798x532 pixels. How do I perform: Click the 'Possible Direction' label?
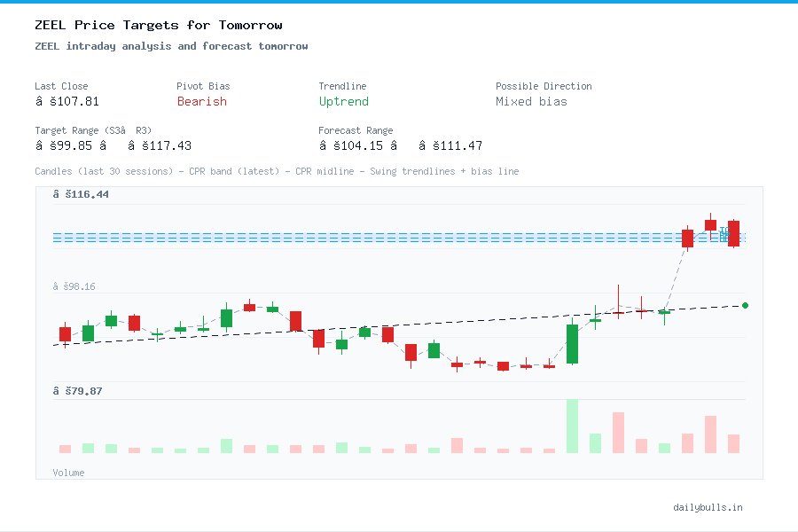pyautogui.click(x=544, y=86)
